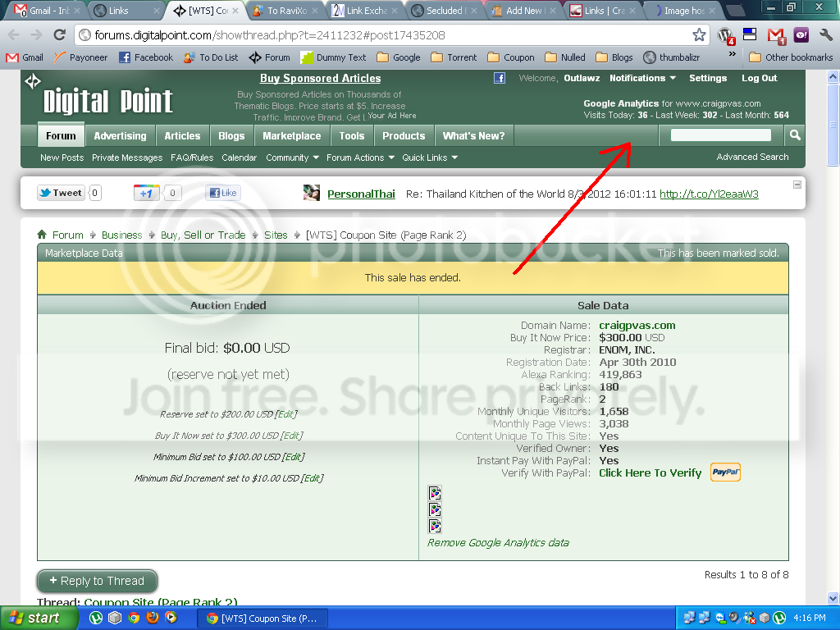Click the forum home icon in breadcrumb
This screenshot has width=840, height=630.
point(42,235)
